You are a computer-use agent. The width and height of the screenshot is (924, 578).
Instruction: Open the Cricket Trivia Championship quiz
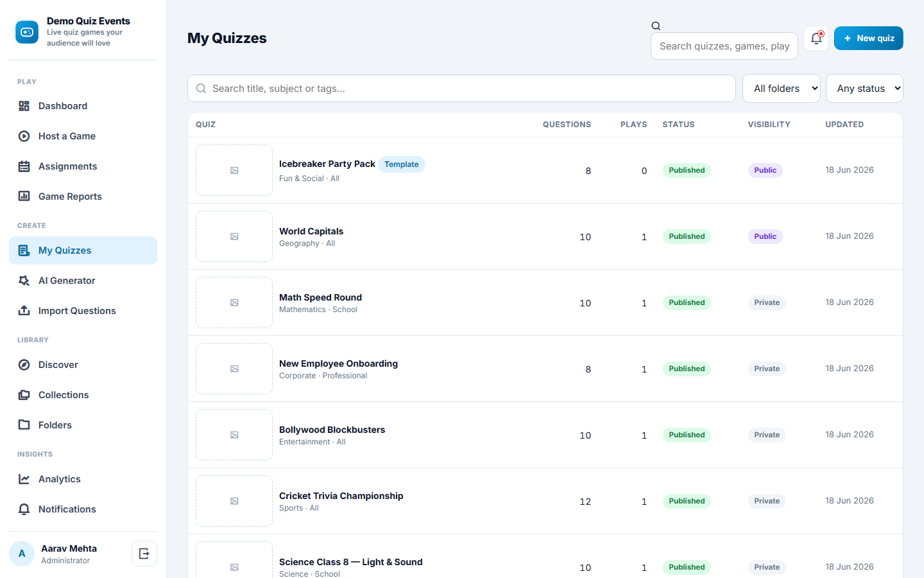click(341, 496)
